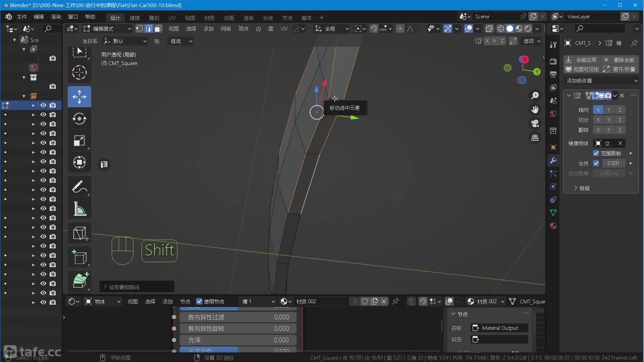Select the Move tool in viewport toolbar

[79, 97]
